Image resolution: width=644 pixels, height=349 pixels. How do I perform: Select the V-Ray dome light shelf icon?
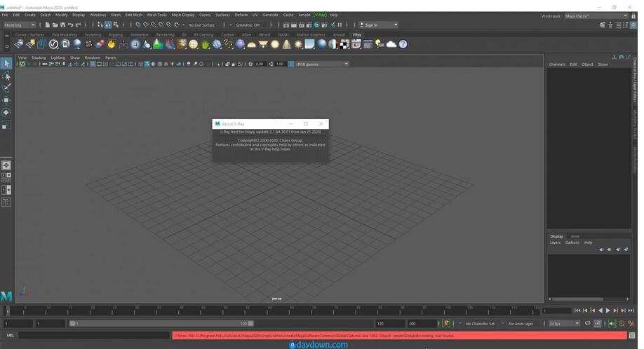(251, 44)
